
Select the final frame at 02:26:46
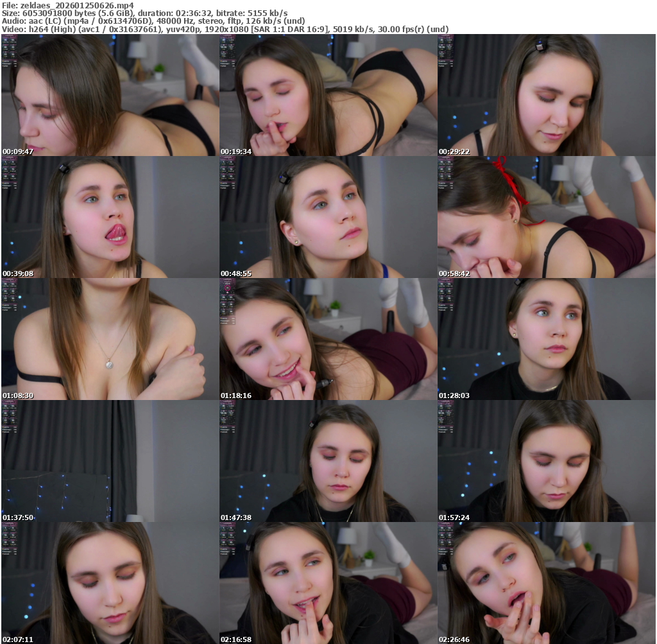coord(546,583)
